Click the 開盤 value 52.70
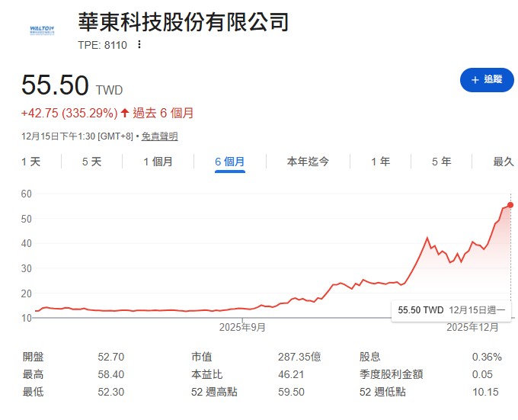The width and height of the screenshot is (518, 420). [111, 357]
